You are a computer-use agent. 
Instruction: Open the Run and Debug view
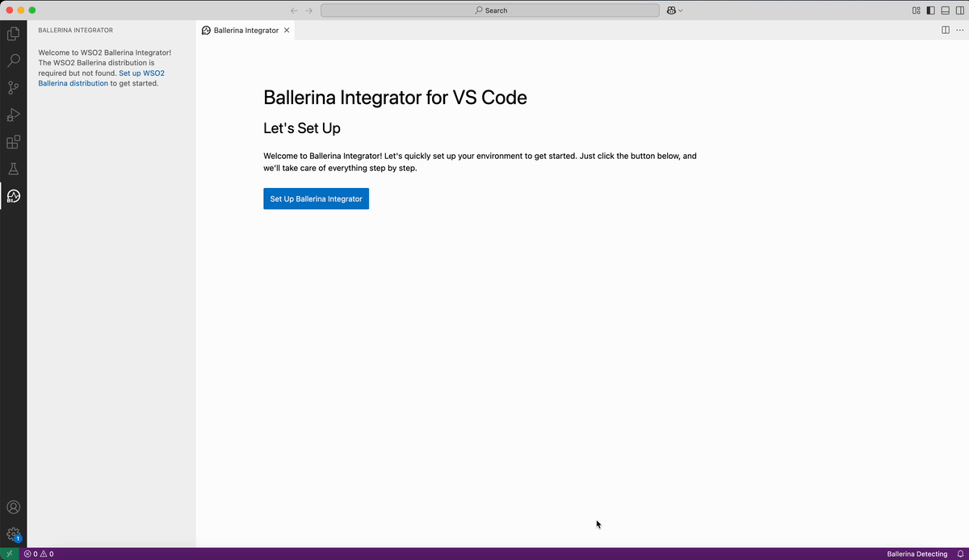(x=13, y=115)
